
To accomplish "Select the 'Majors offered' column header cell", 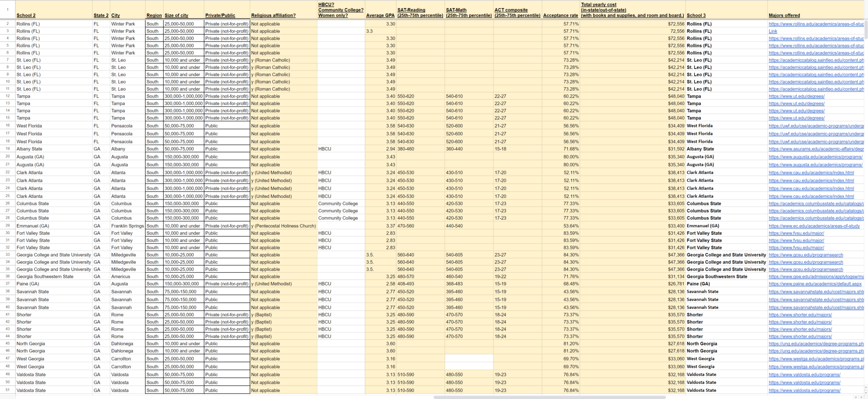I will [816, 10].
